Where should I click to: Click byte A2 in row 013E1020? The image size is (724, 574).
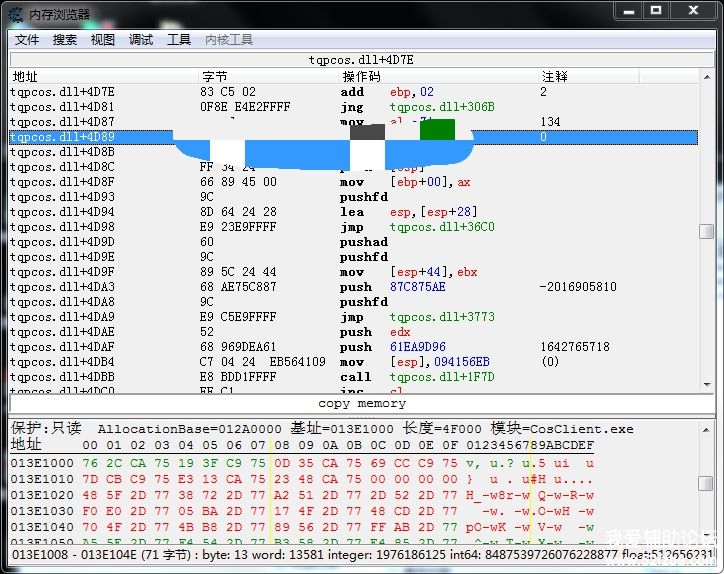282,495
